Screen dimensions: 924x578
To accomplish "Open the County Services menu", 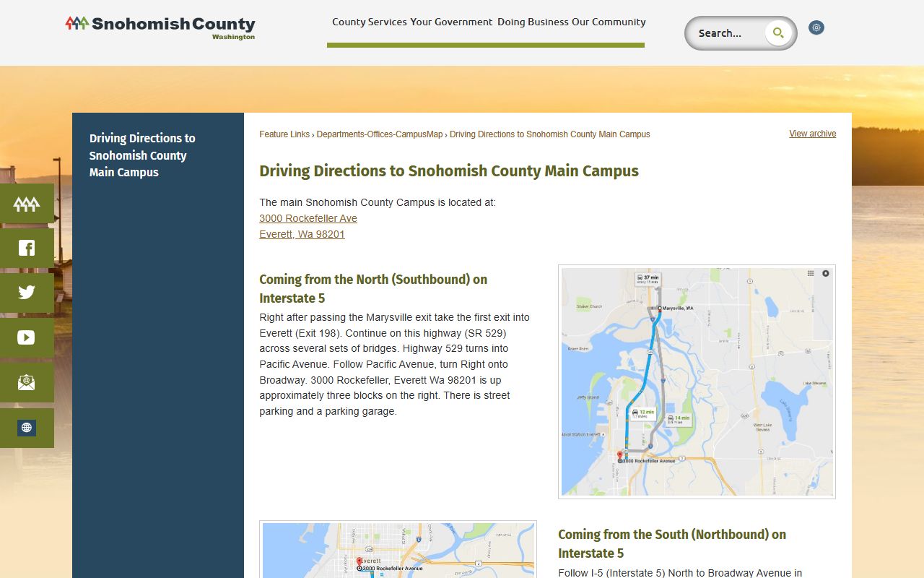I will 370,22.
